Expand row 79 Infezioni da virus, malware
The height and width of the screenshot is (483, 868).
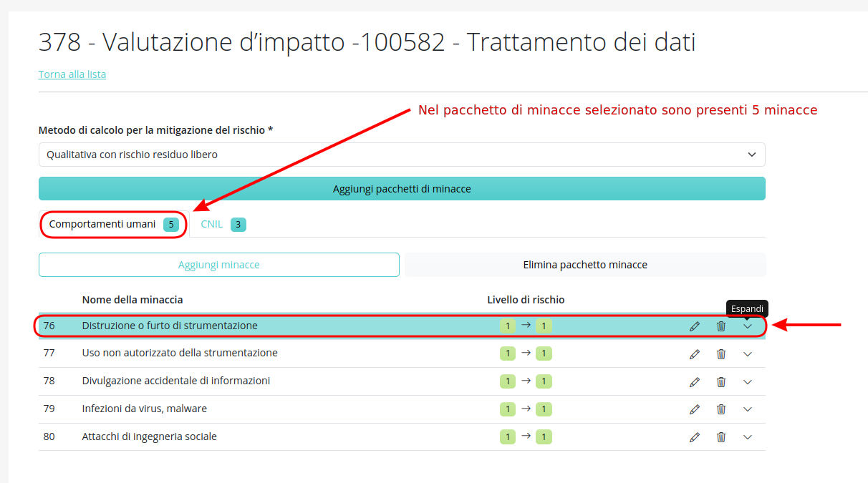coord(748,409)
